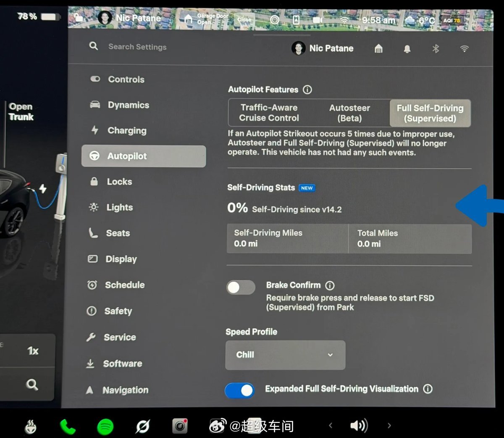
Task: Tap the Garage Door Open status
Action: [207, 19]
